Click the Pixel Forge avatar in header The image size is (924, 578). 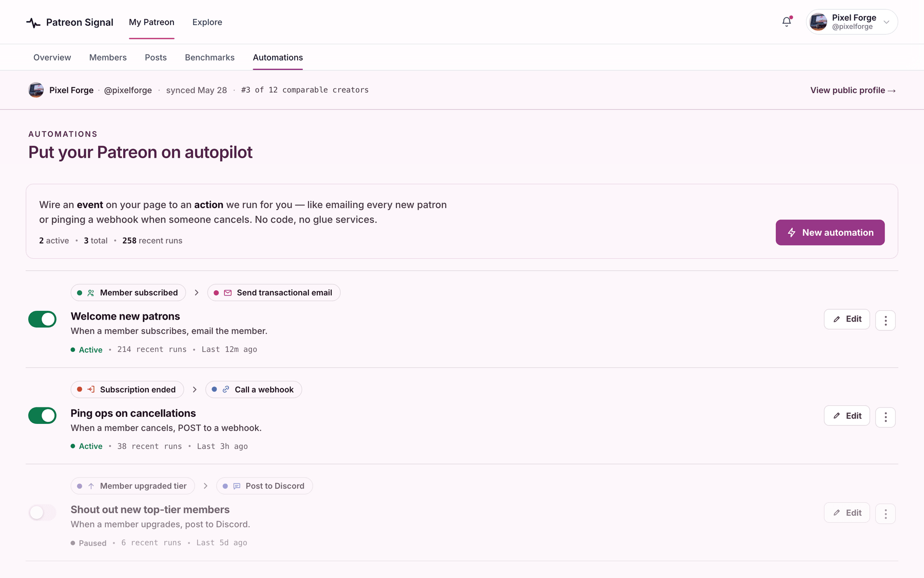818,22
